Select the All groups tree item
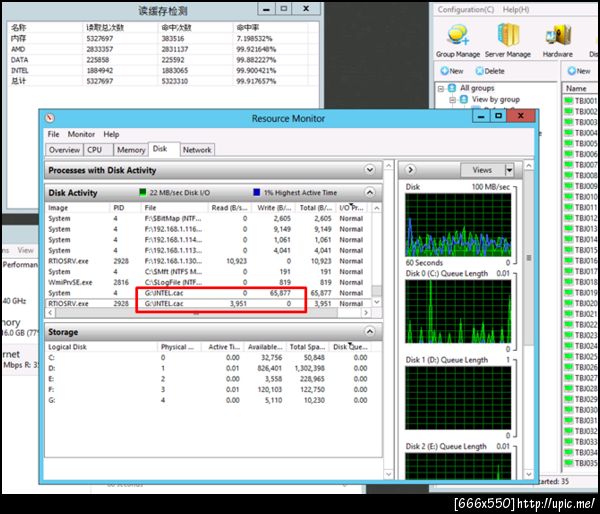 pos(477,88)
